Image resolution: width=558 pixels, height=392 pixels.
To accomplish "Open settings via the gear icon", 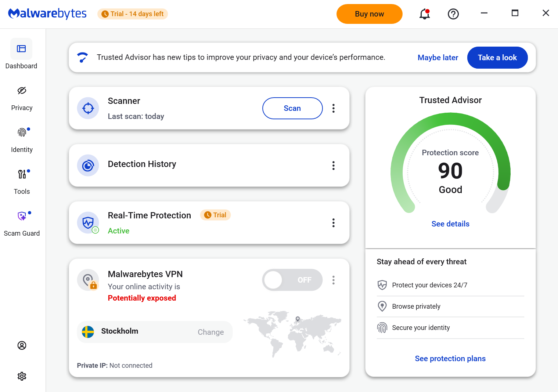I will (x=22, y=376).
